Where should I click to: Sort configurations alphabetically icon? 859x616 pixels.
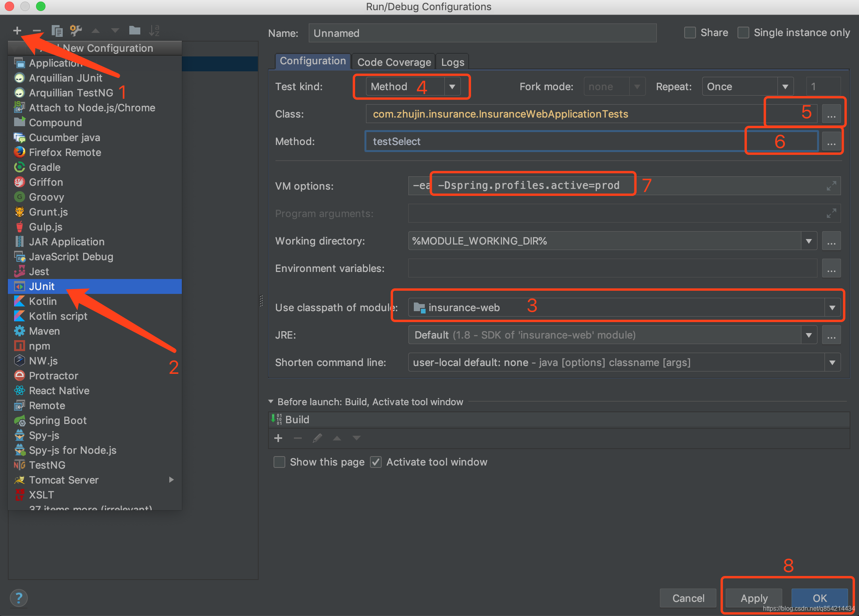[x=154, y=30]
